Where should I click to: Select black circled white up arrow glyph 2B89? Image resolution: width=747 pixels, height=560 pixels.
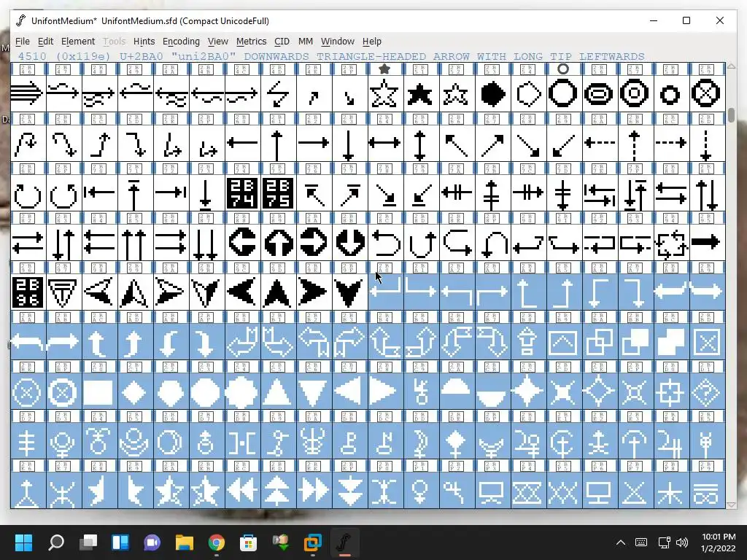click(x=278, y=242)
